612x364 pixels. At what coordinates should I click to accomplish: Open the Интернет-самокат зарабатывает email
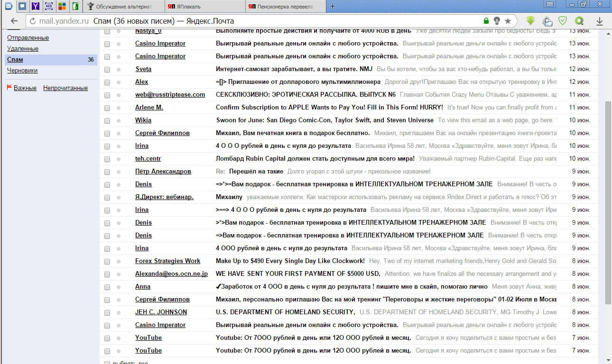(x=295, y=69)
